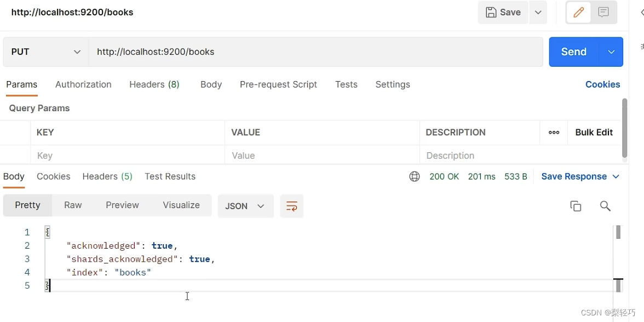
Task: Switch to the Authorization tab
Action: pos(83,84)
